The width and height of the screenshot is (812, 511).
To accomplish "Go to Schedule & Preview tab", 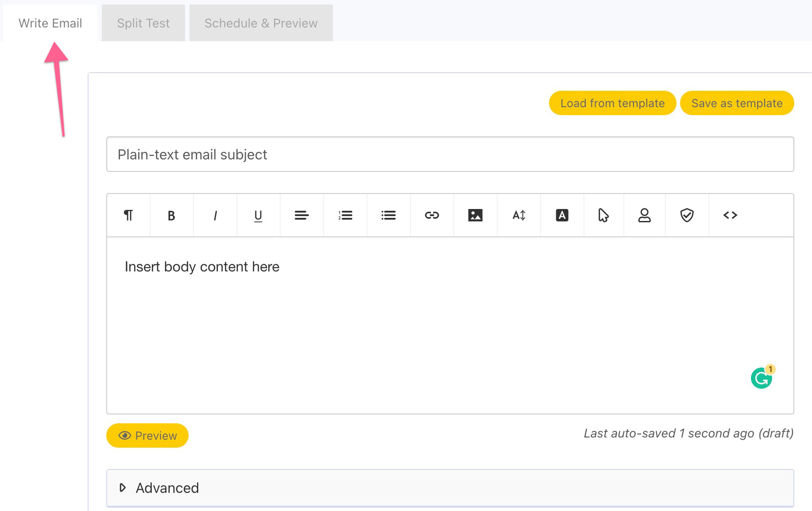I will [x=261, y=23].
